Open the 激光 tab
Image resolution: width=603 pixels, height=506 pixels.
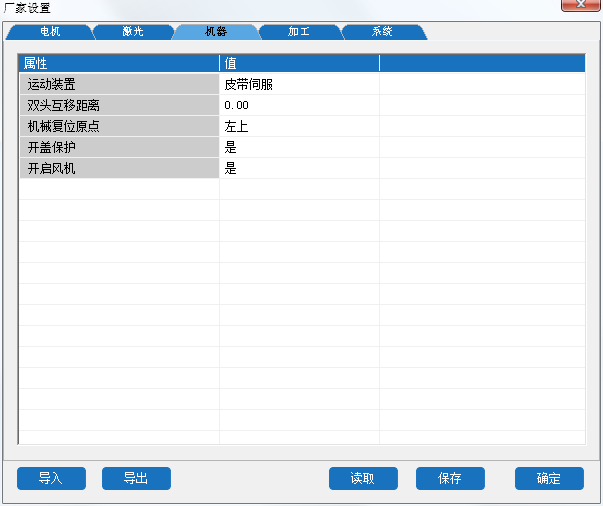point(133,32)
